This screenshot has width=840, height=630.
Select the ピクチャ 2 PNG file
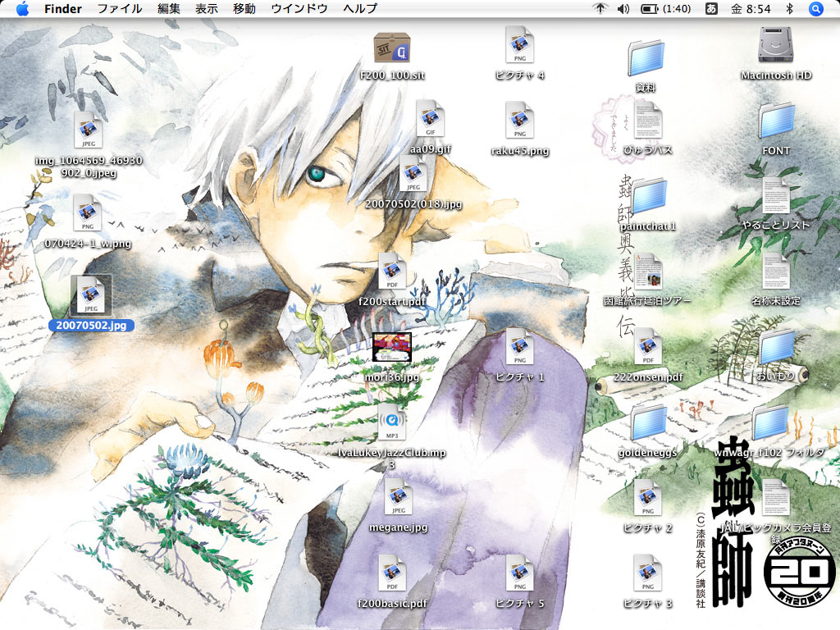(647, 498)
